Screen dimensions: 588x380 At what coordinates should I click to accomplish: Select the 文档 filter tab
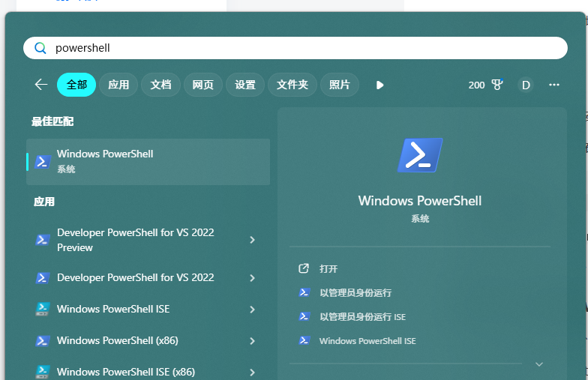160,85
